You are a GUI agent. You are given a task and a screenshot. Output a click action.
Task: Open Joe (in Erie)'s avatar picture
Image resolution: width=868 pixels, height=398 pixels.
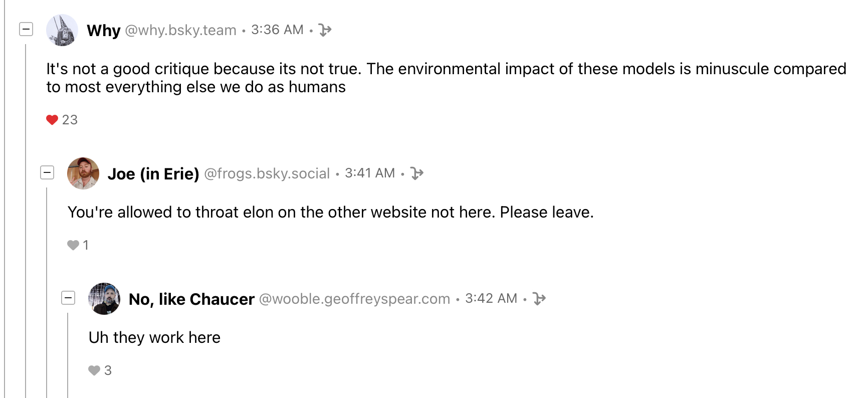[x=83, y=173]
